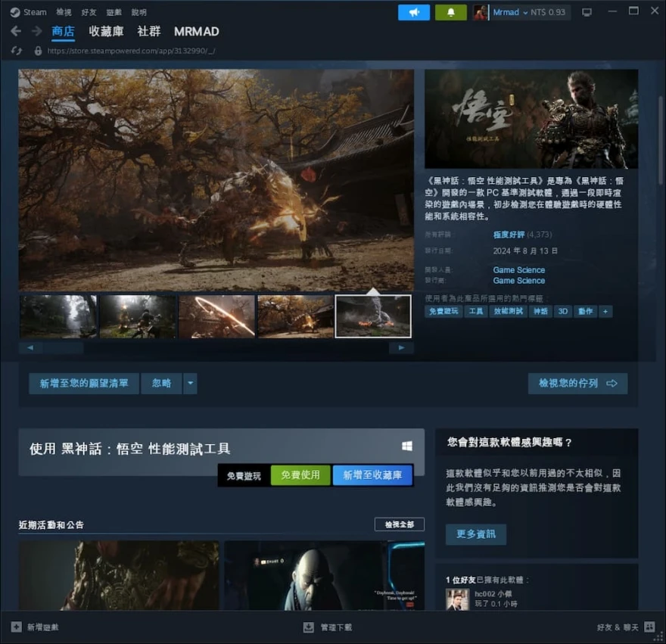Click the green 免費使用 button
This screenshot has height=644, width=666.
300,475
